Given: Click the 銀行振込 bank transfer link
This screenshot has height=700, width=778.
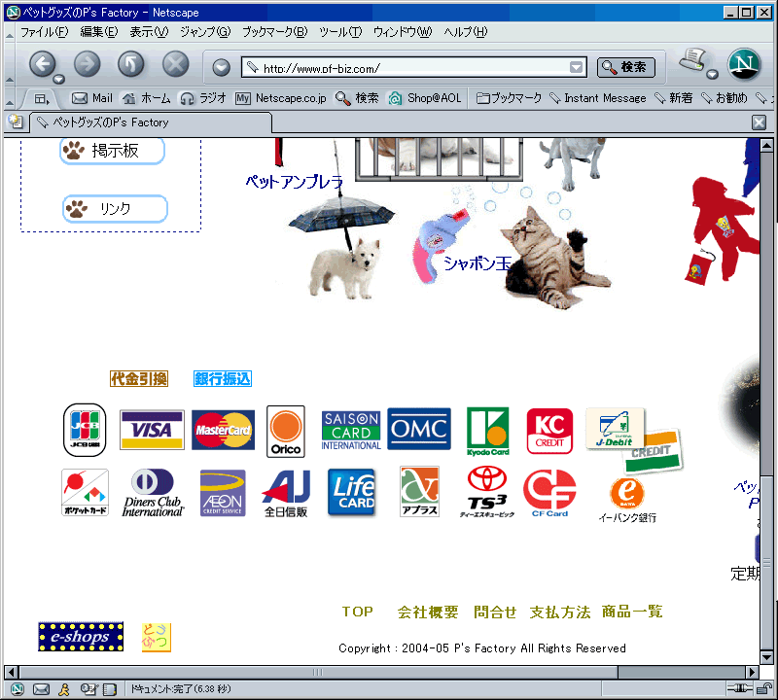Looking at the screenshot, I should pyautogui.click(x=223, y=379).
